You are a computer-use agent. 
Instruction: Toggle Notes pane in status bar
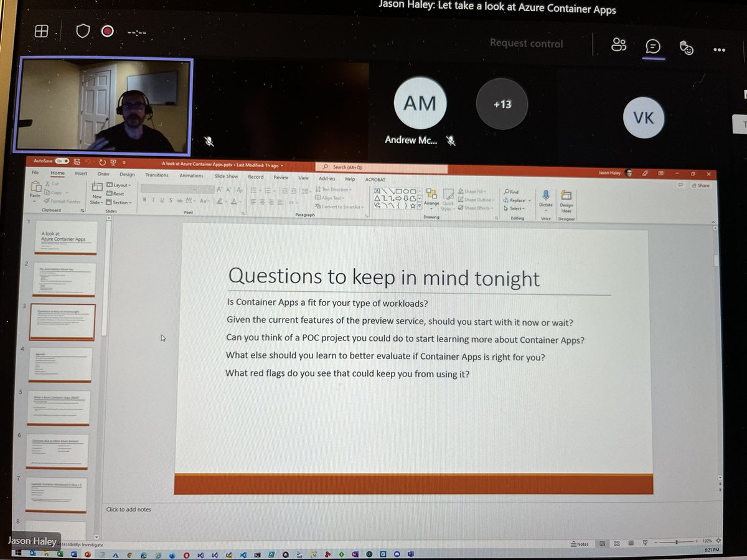point(579,544)
